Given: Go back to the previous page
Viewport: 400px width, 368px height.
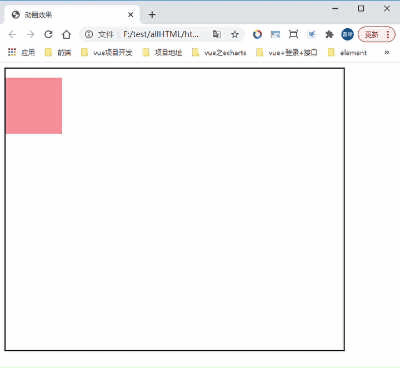Looking at the screenshot, I should [x=12, y=34].
